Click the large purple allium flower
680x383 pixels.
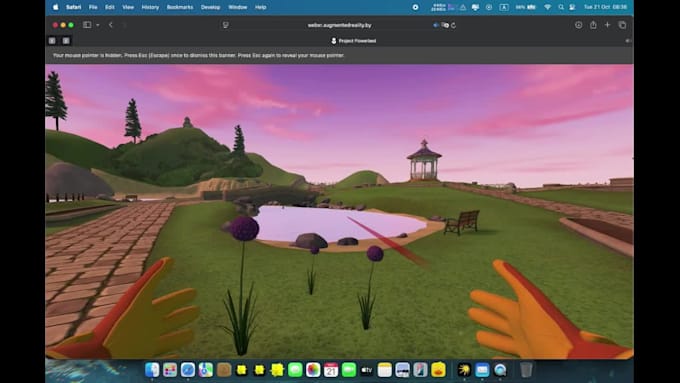pyautogui.click(x=244, y=228)
